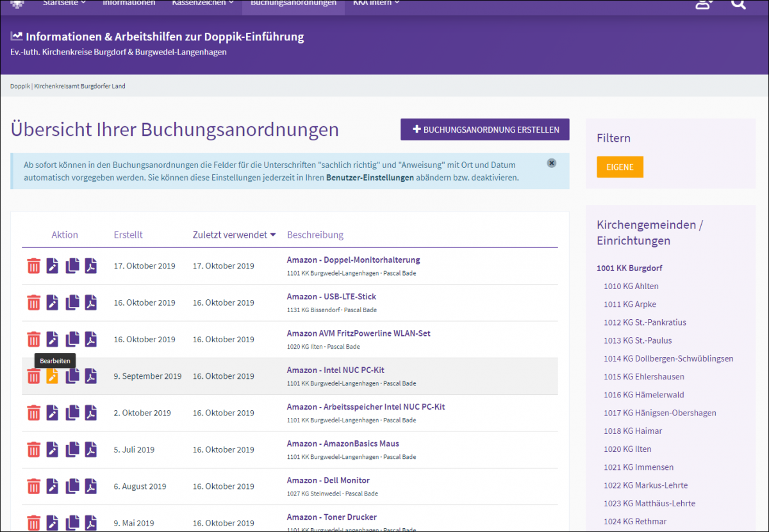Open the search magnifier icon
Image resolution: width=769 pixels, height=532 pixels.
click(738, 4)
